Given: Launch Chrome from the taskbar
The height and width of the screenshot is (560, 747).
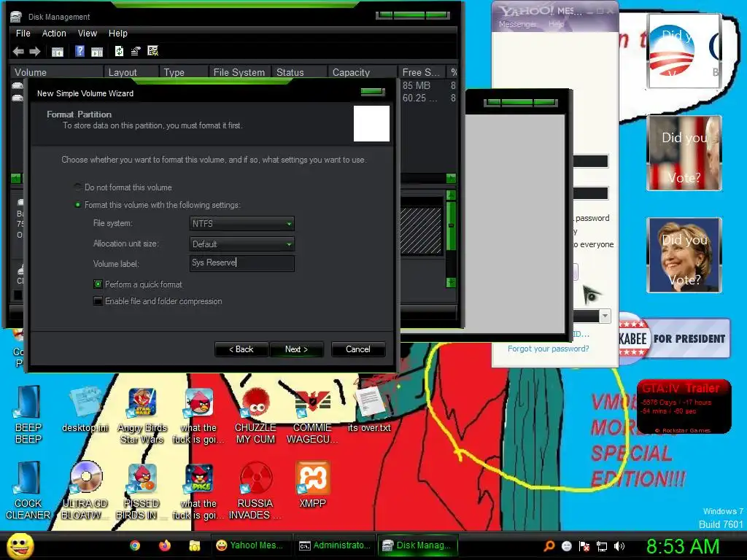Looking at the screenshot, I should click(135, 545).
